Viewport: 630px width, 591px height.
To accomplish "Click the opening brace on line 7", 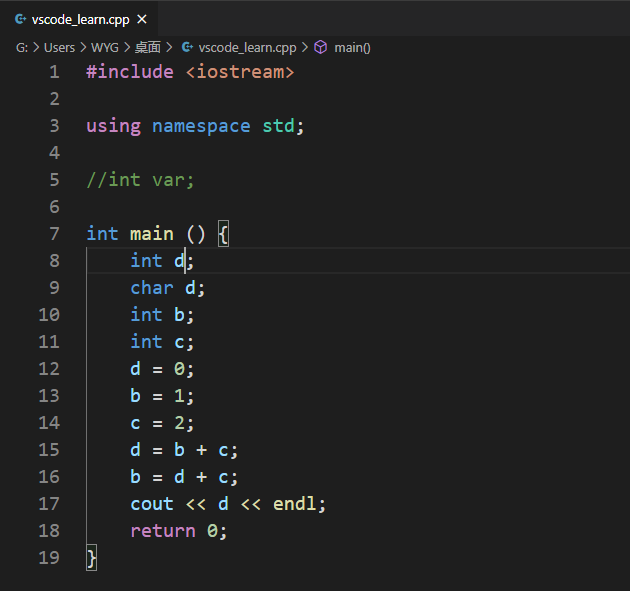I will (223, 234).
